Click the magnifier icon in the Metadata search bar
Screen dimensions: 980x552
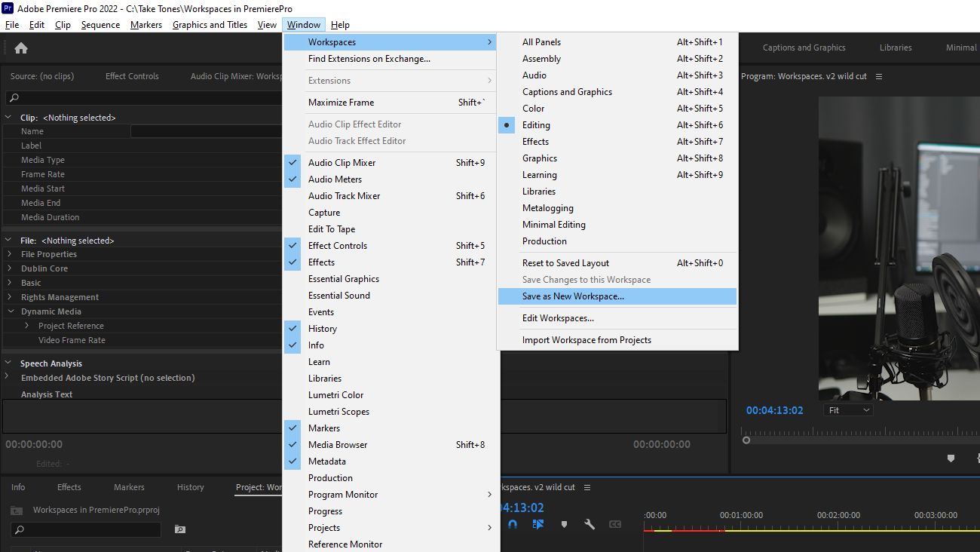(14, 98)
